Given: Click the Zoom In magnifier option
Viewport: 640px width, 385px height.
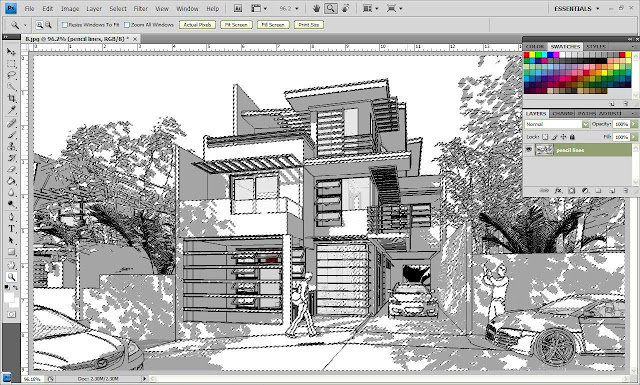Looking at the screenshot, I should [x=40, y=25].
